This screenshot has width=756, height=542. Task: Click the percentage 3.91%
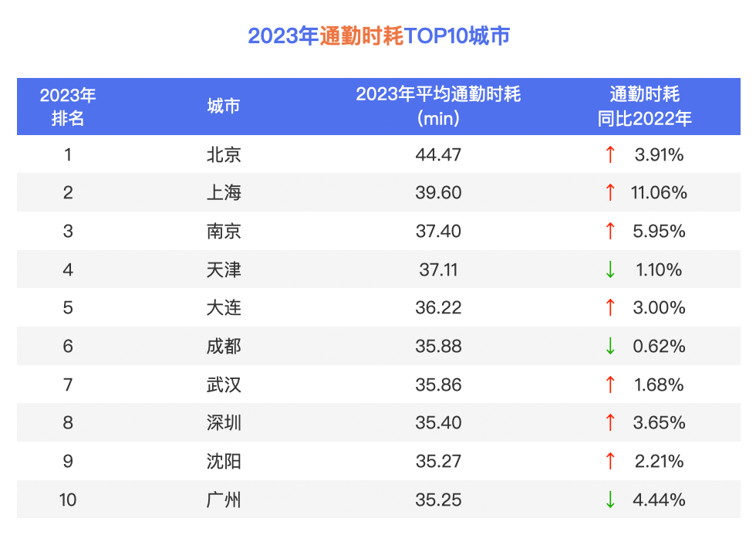(x=659, y=155)
